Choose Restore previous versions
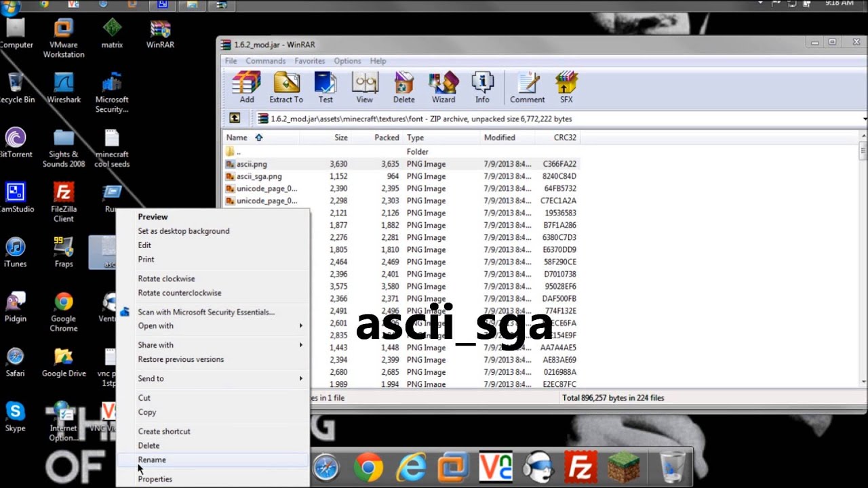Screen dimensions: 868x488 pos(213,359)
